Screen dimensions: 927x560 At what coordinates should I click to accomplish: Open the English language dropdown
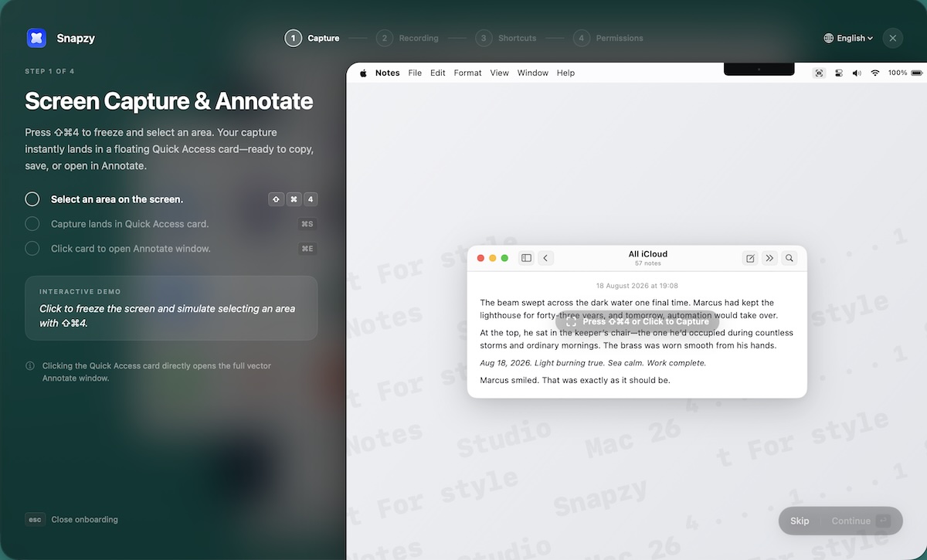coord(848,38)
